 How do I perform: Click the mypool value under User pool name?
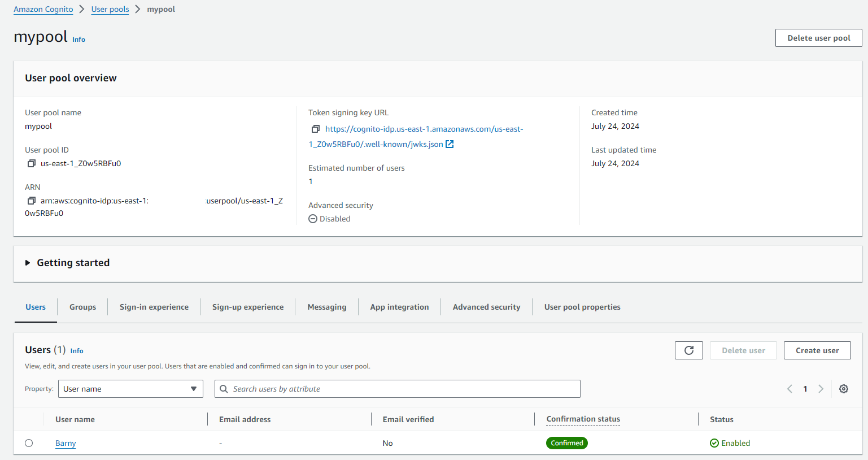point(38,126)
